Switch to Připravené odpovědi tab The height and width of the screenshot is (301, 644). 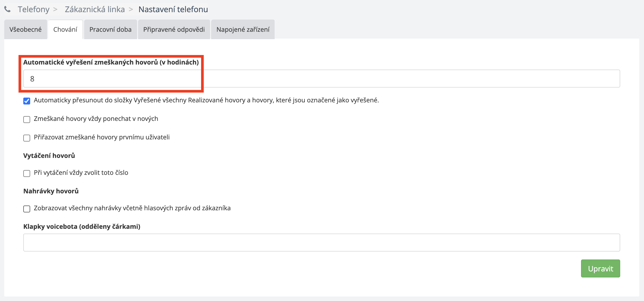(174, 29)
